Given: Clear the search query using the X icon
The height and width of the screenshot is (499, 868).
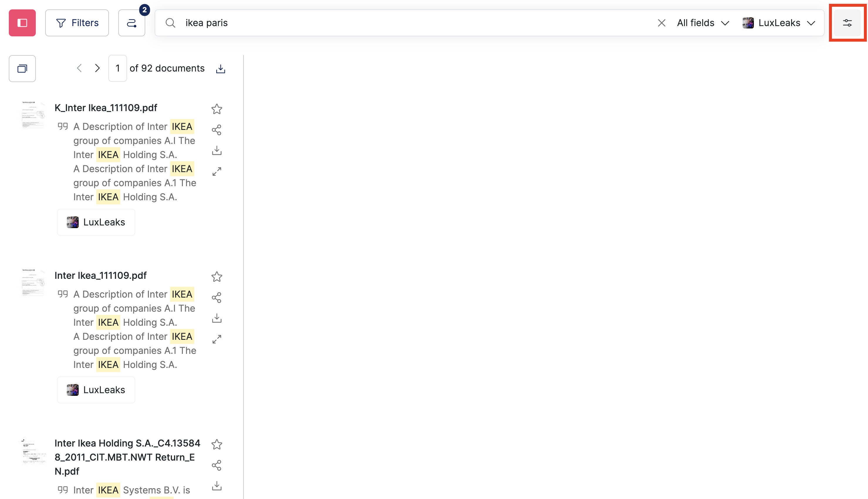Looking at the screenshot, I should (x=661, y=23).
